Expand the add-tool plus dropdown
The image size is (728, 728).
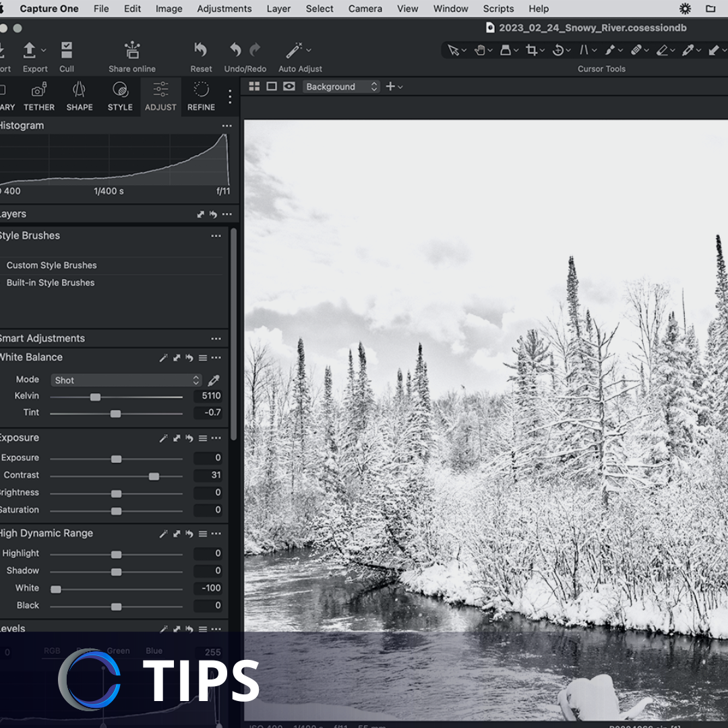pyautogui.click(x=390, y=86)
